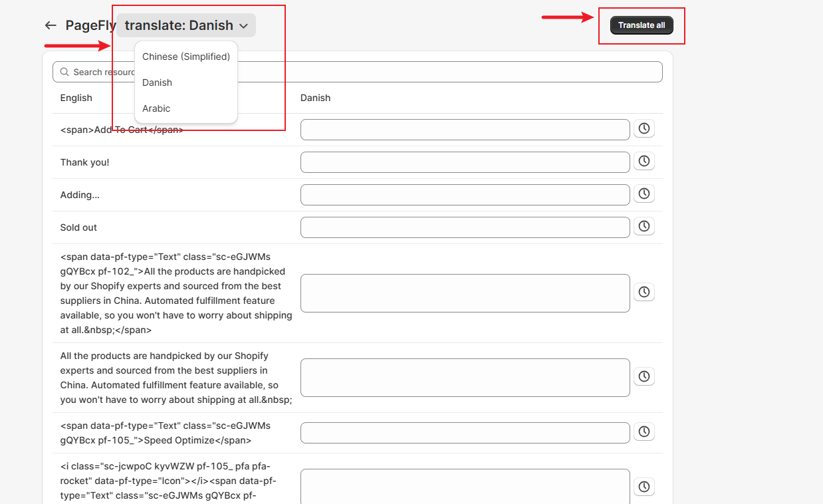Click the English column header
The width and height of the screenshot is (823, 504).
pyautogui.click(x=76, y=98)
